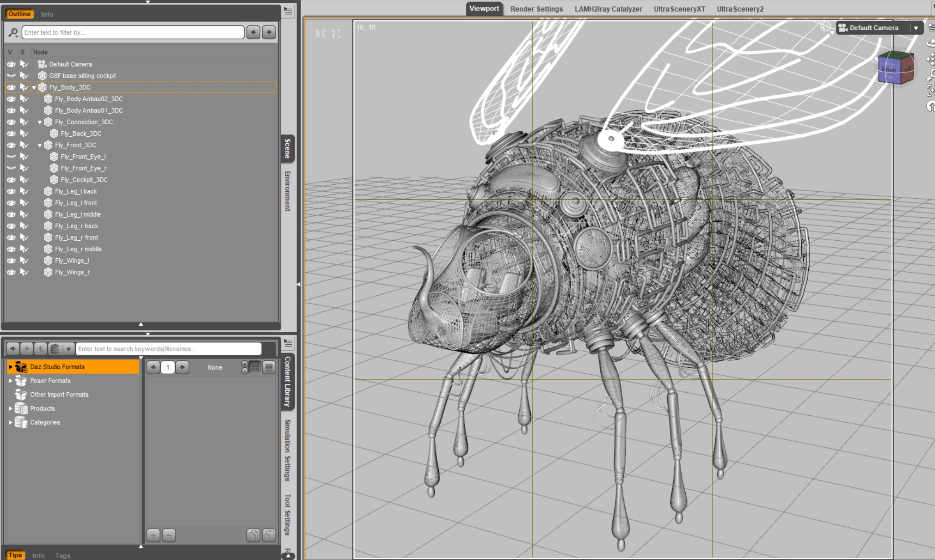
Task: Click the Content Library pane options menu icon
Action: 288,343
